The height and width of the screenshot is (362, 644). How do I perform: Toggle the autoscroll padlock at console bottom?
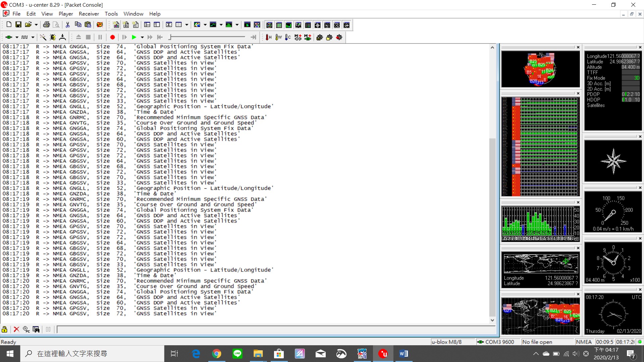pyautogui.click(x=4, y=329)
